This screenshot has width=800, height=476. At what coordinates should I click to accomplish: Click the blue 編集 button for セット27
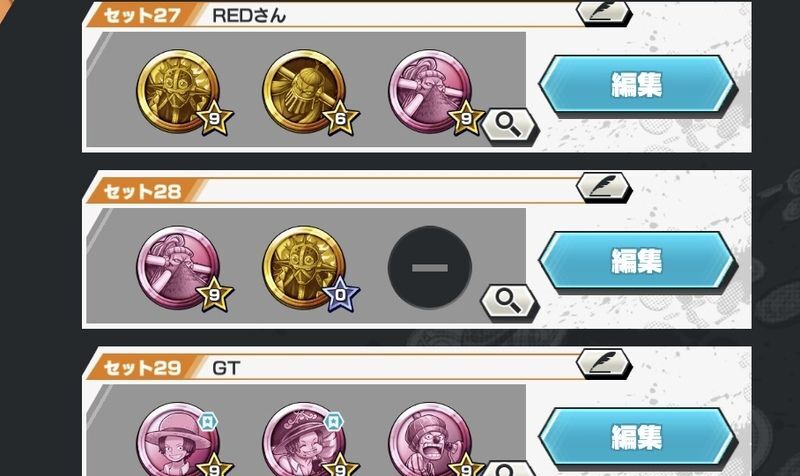tap(636, 84)
